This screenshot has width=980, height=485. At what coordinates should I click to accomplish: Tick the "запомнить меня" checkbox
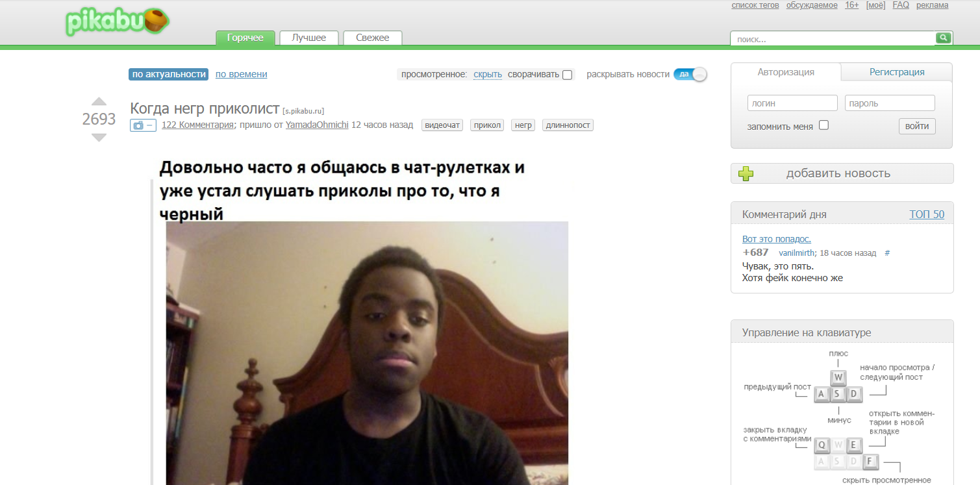coord(823,125)
